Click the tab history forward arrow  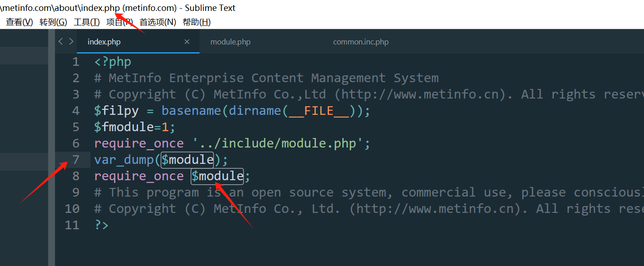point(71,42)
